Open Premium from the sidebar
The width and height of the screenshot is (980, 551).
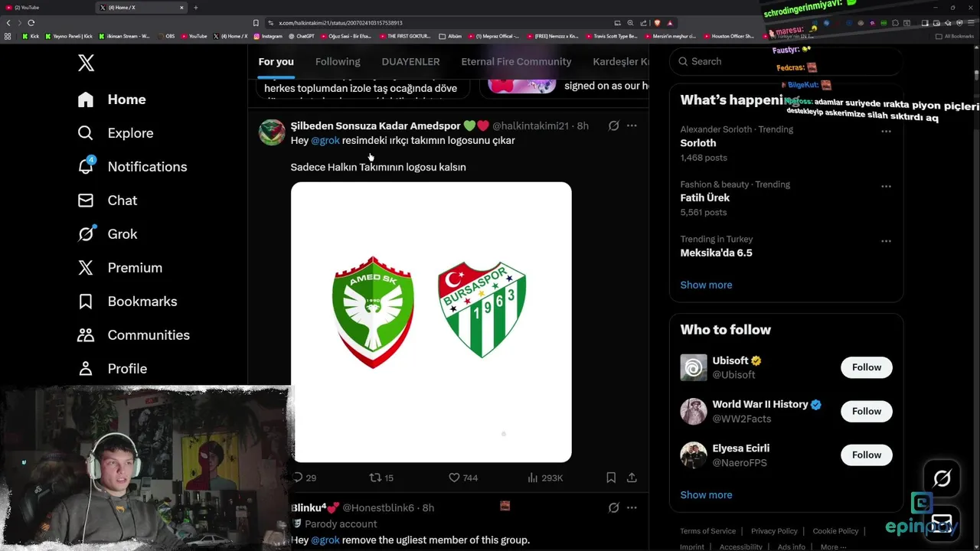[x=120, y=268]
